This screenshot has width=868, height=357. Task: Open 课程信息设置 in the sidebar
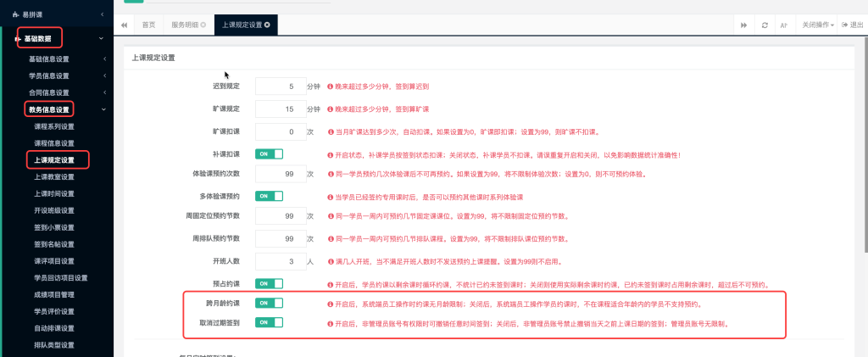(54, 143)
